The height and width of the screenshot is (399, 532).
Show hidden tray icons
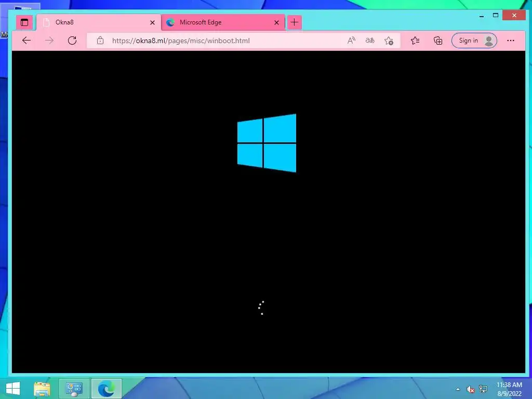458,389
